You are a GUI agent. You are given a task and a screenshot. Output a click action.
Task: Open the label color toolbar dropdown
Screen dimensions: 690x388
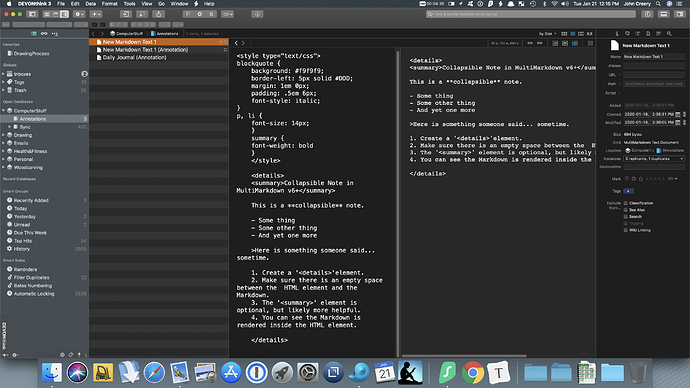228,14
